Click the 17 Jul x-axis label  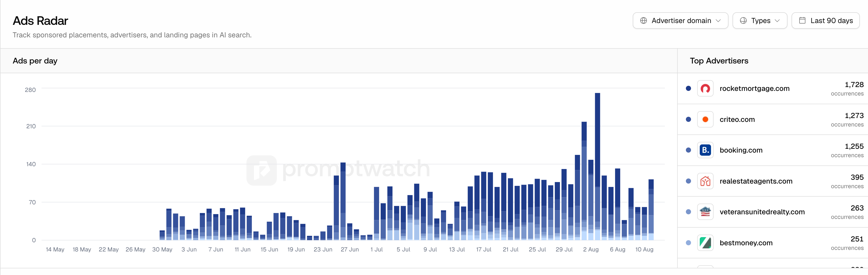tap(484, 249)
